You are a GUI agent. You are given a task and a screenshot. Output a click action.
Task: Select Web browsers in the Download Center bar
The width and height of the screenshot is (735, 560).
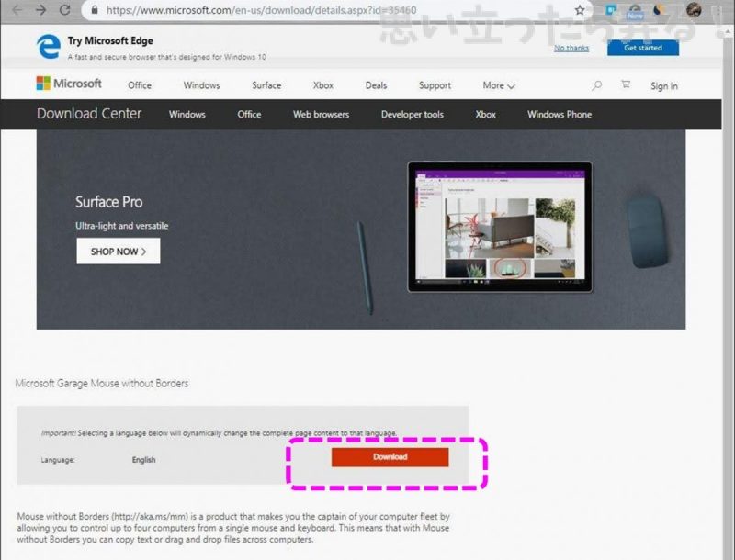click(321, 114)
